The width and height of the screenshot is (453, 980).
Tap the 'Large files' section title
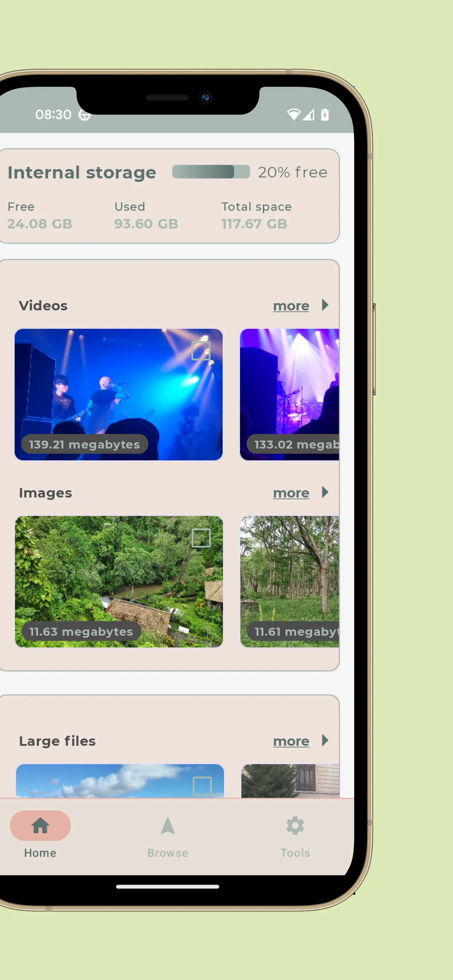click(x=58, y=741)
